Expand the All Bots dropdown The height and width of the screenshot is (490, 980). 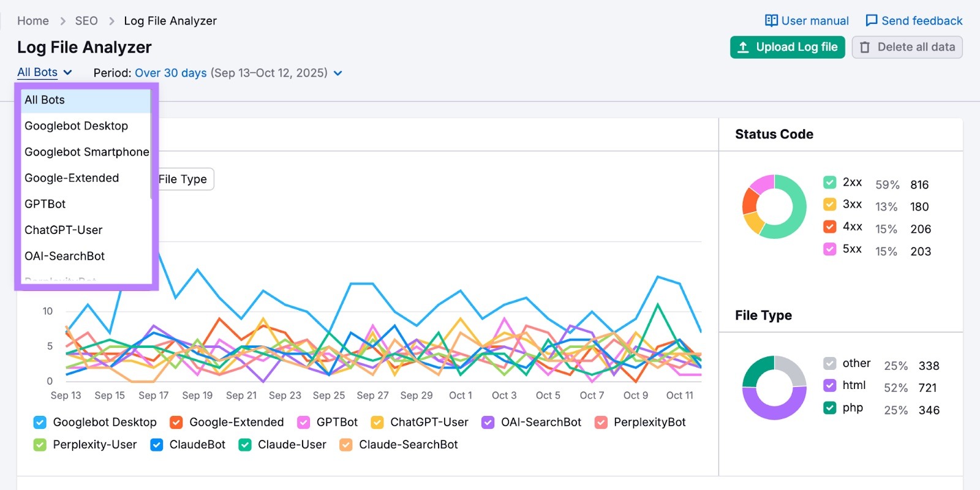coord(45,72)
